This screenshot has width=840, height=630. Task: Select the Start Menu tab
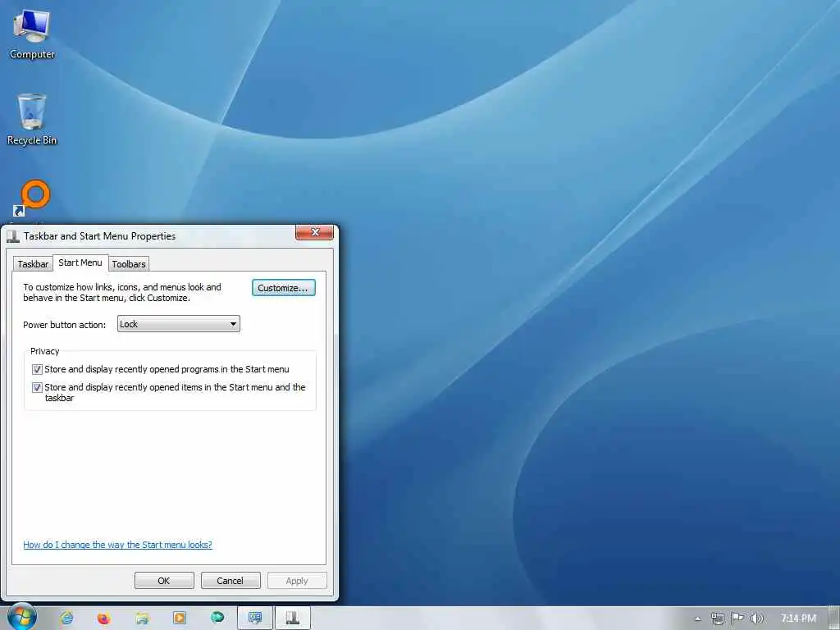point(80,262)
